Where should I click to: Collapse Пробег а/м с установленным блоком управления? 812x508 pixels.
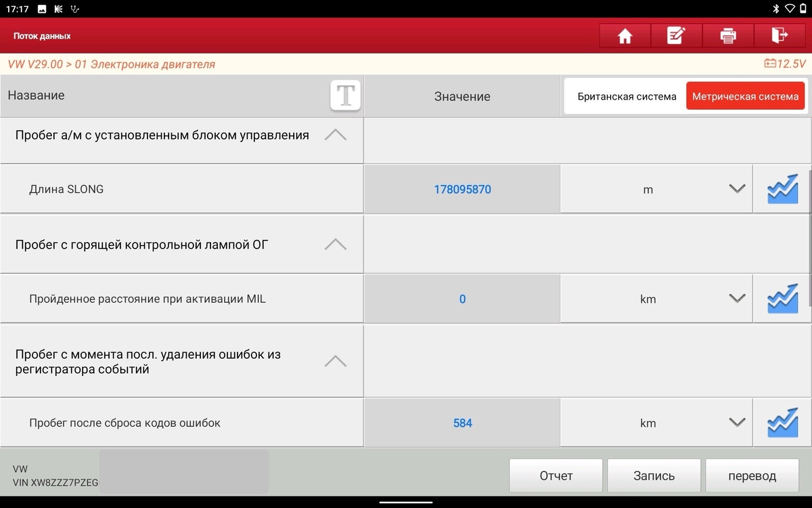coord(336,135)
